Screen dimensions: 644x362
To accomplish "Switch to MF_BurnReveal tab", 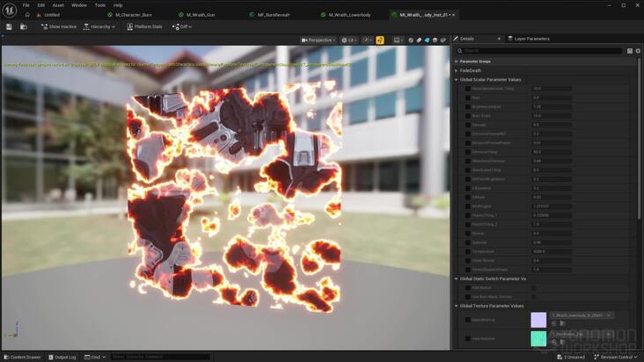I will tap(274, 15).
